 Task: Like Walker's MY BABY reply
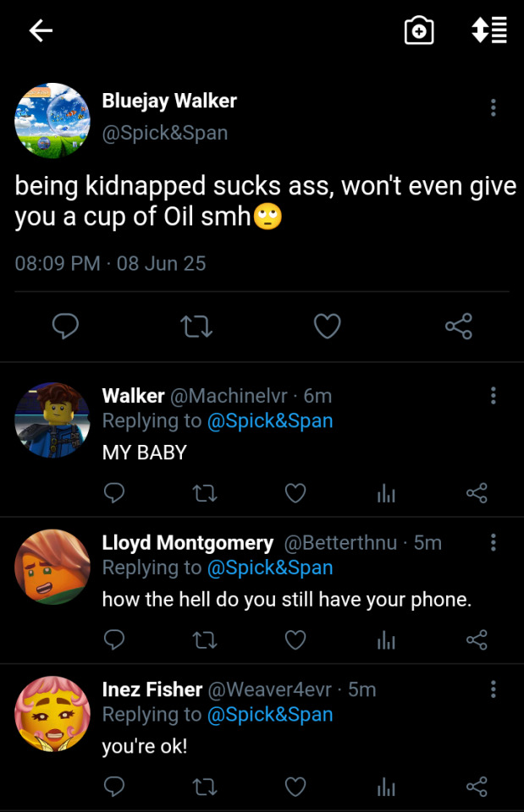click(295, 493)
